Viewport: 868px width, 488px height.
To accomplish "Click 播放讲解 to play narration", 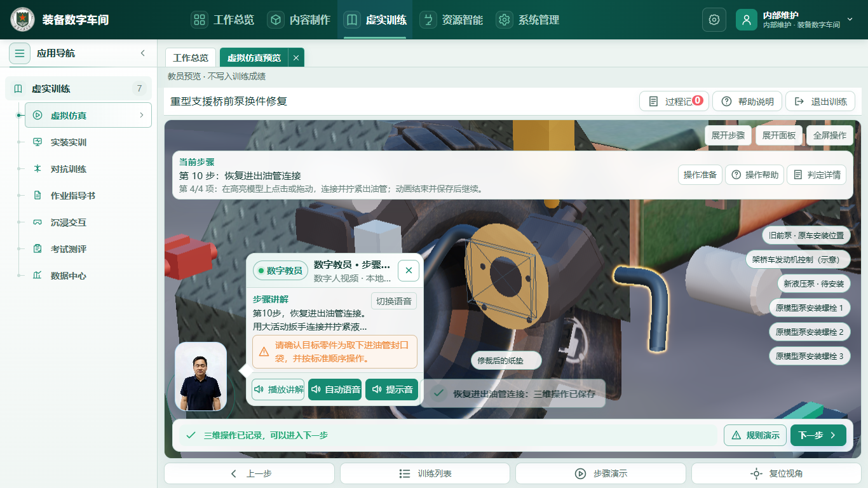I will pos(278,390).
